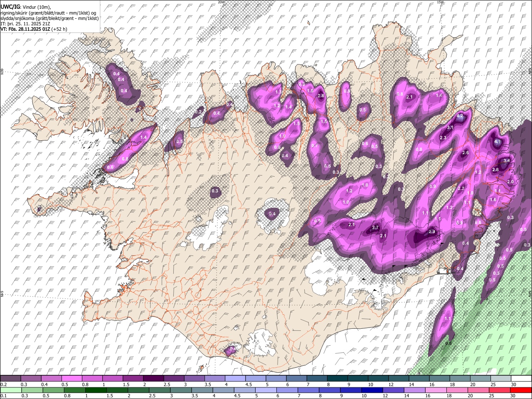Select the snow-scale swatch between 4 and 4.5
This screenshot has width=532, height=399.
click(236, 378)
